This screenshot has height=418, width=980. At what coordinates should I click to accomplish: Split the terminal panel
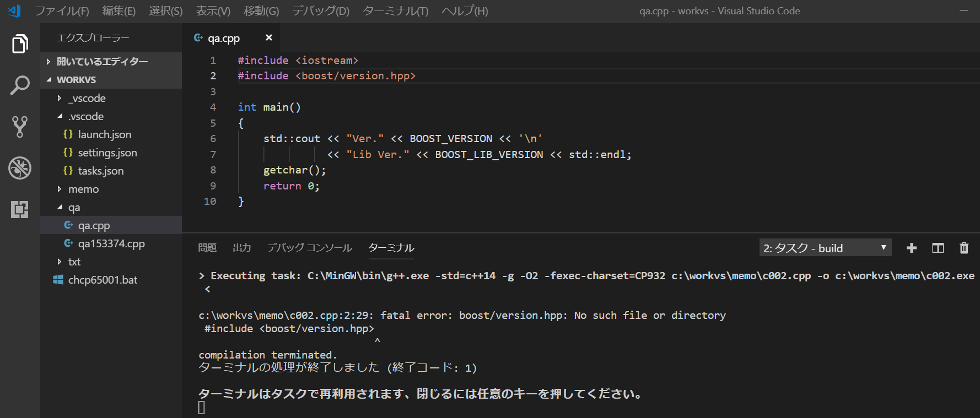pyautogui.click(x=938, y=248)
